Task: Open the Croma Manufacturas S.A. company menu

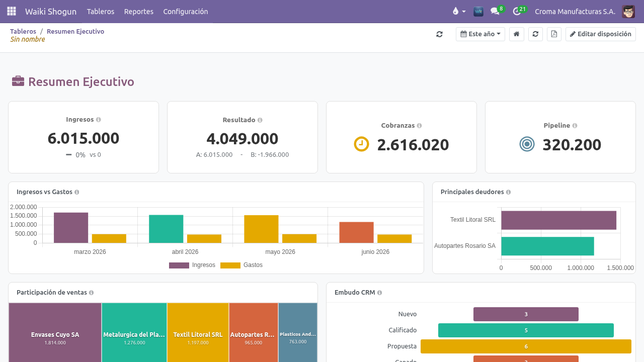Action: pos(575,11)
